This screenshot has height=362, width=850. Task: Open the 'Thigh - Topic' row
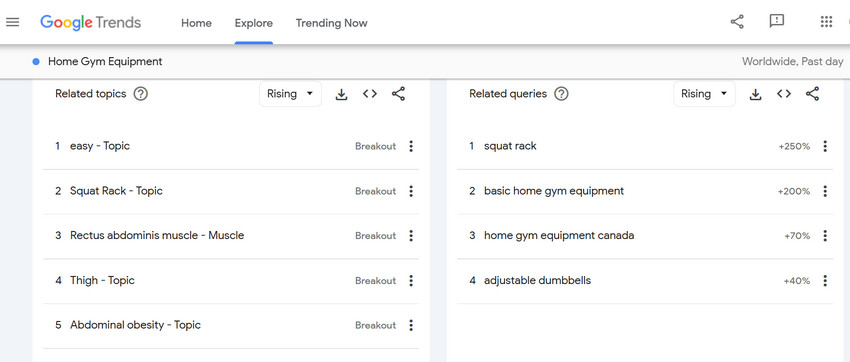[x=231, y=281]
